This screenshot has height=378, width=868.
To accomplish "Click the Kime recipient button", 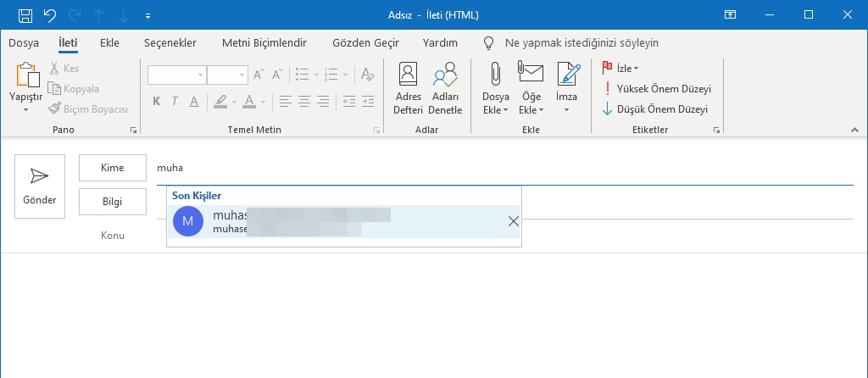I will click(112, 168).
